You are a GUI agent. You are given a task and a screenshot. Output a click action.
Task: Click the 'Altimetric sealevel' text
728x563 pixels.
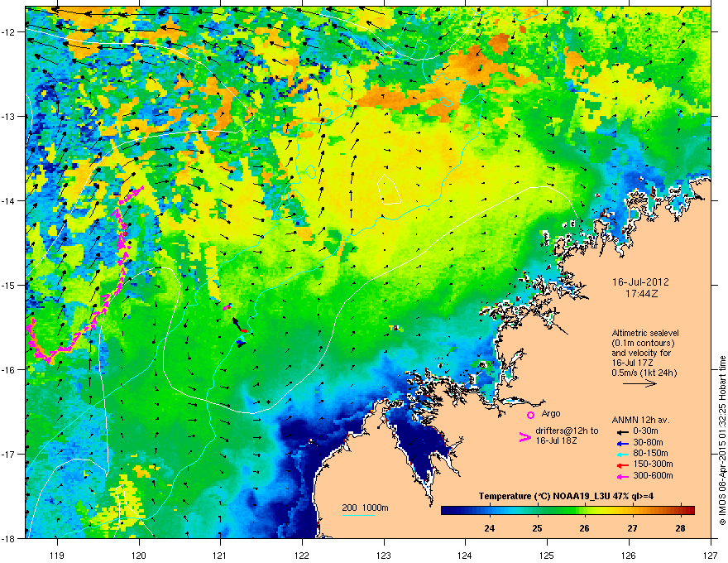click(645, 333)
